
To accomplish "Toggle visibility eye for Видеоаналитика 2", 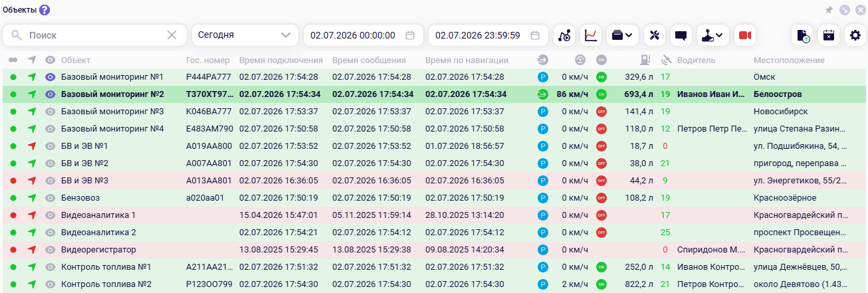I will (x=50, y=233).
